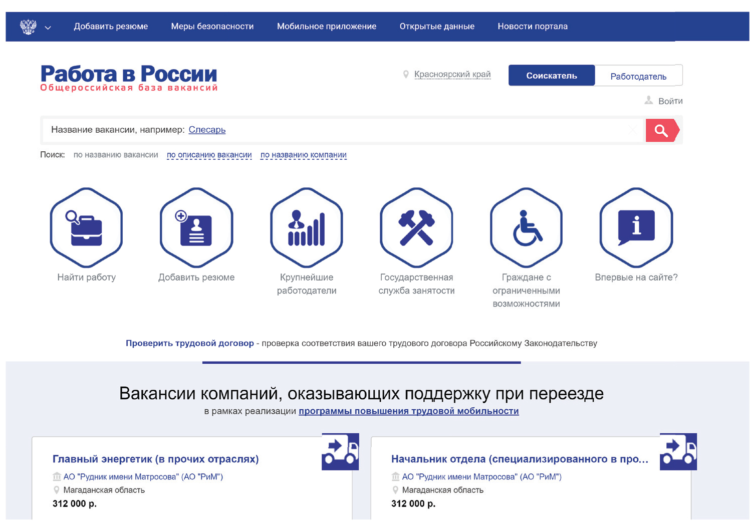Click 'Крупнейшие работодатели' chart hexagon icon
This screenshot has height=532, width=756.
pyautogui.click(x=307, y=227)
